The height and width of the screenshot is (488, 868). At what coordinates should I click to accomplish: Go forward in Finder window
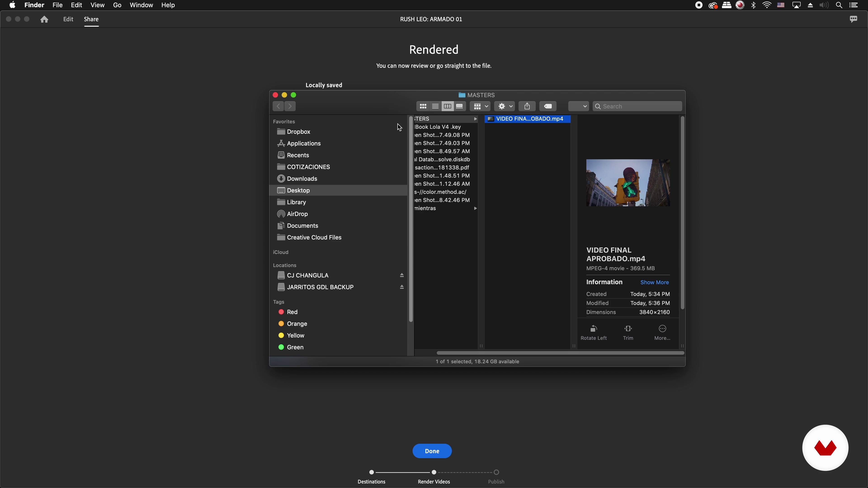(x=290, y=106)
